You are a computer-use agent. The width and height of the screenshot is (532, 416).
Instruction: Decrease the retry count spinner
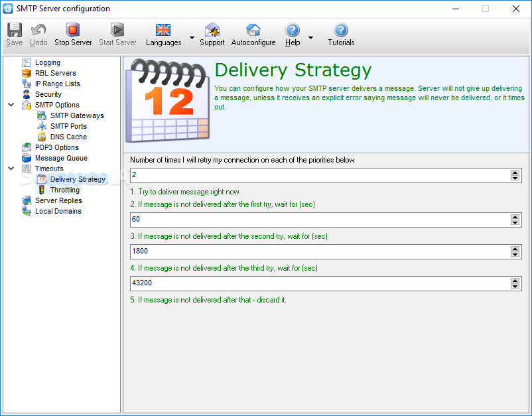click(x=515, y=178)
